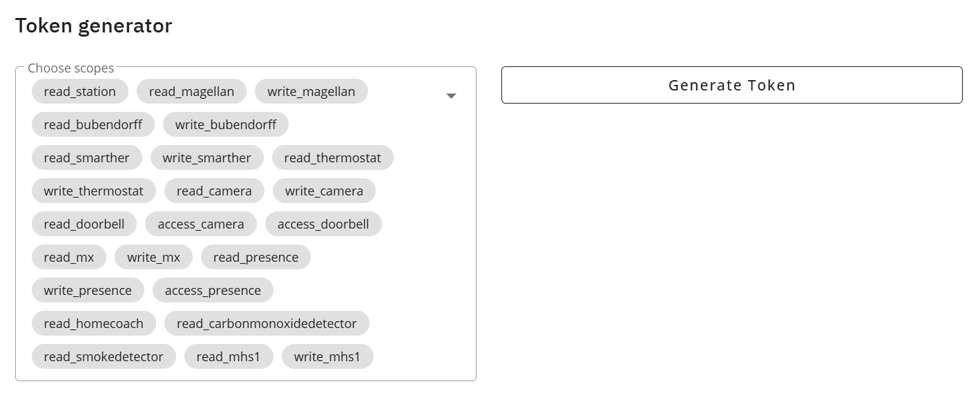980x404 pixels.
Task: Select the read_homecoach chip
Action: pyautogui.click(x=93, y=324)
